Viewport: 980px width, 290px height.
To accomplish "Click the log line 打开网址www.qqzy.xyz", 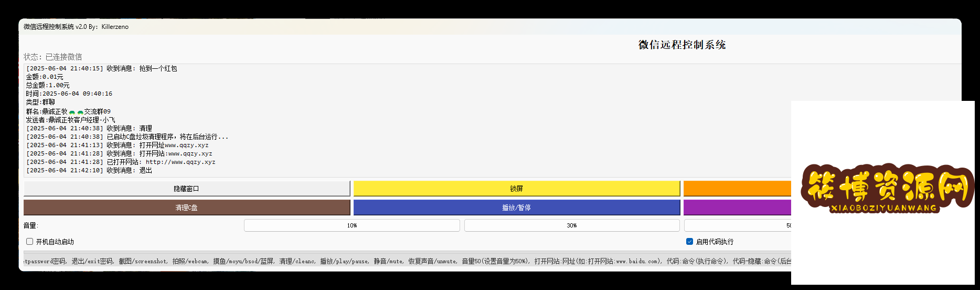I will coord(118,145).
